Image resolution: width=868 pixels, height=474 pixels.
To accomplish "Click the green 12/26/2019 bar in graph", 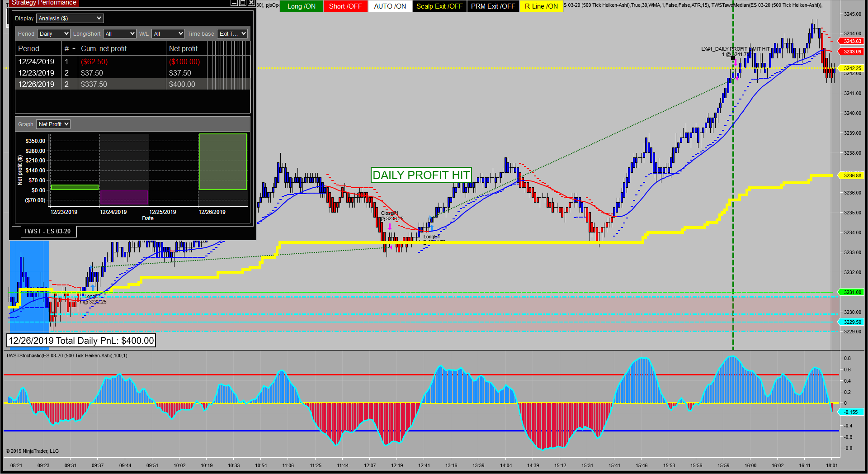I will [223, 161].
